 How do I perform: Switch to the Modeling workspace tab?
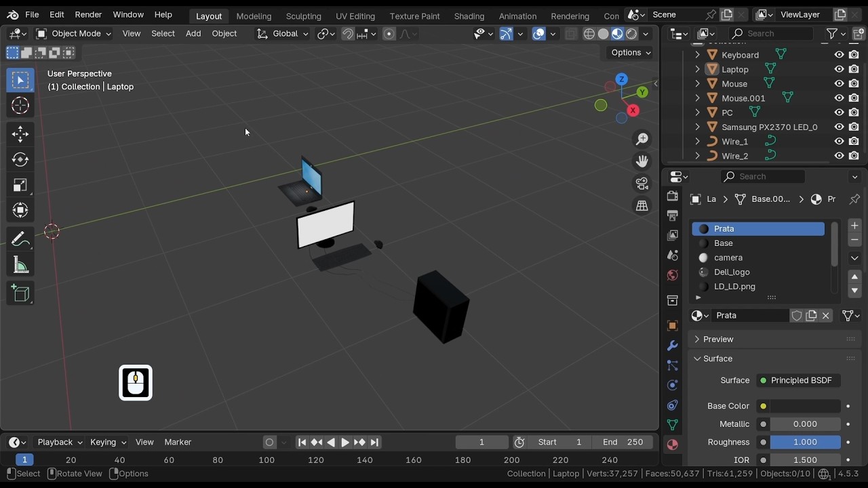[x=254, y=16]
